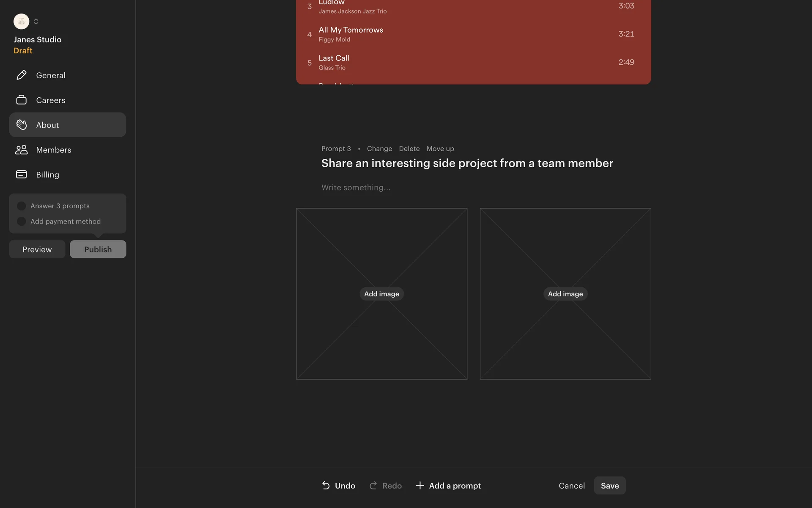Image resolution: width=812 pixels, height=508 pixels.
Task: Click Change link for Prompt 3
Action: pyautogui.click(x=379, y=149)
